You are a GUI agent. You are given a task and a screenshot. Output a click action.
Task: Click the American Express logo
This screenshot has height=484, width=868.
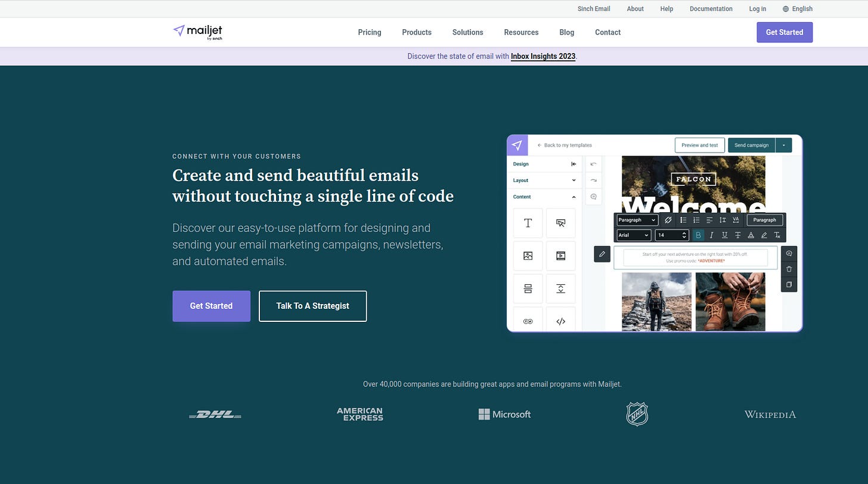coord(360,414)
